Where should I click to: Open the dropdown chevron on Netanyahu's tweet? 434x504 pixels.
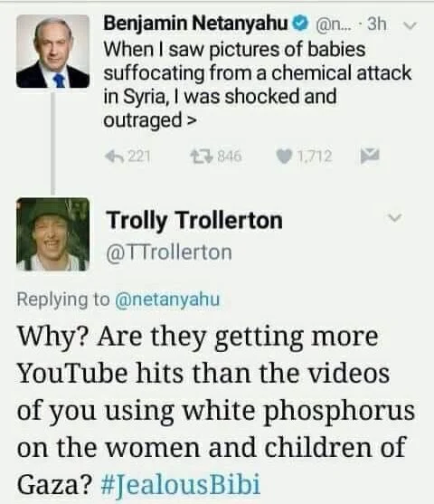click(x=410, y=25)
